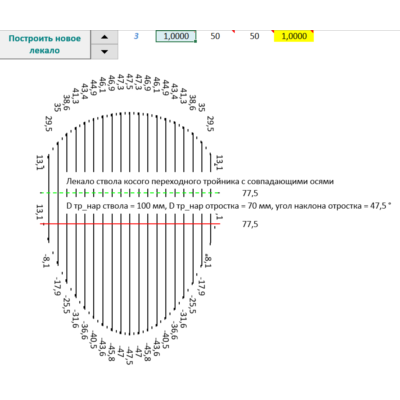400x400 pixels.
Task: Select the chart text line D тр_нар ствола
Action: [229, 206]
